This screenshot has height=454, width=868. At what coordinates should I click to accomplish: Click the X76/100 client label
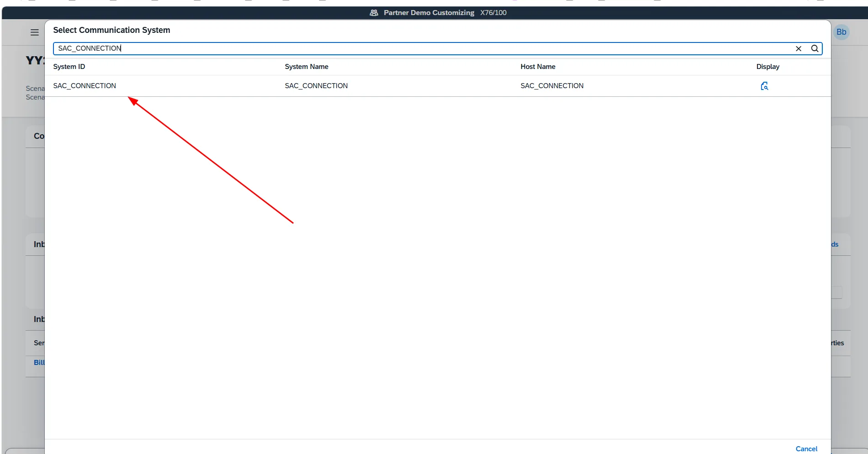pyautogui.click(x=493, y=13)
